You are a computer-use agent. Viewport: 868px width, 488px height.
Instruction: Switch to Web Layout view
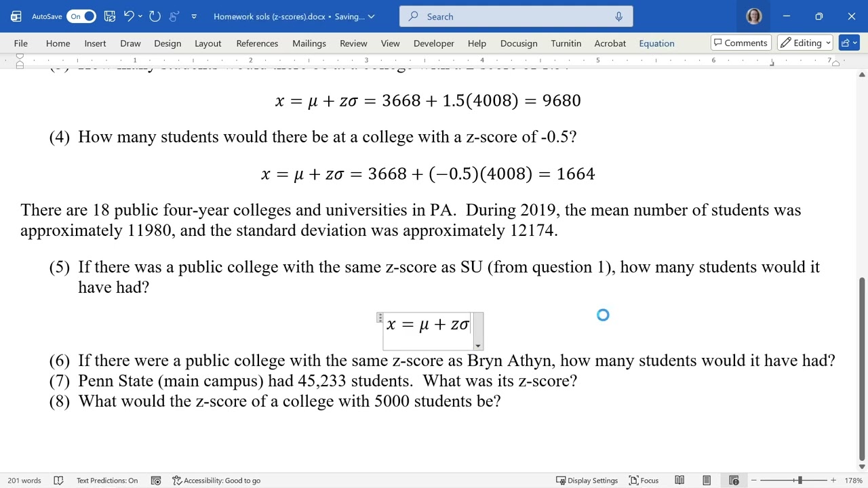pos(734,481)
